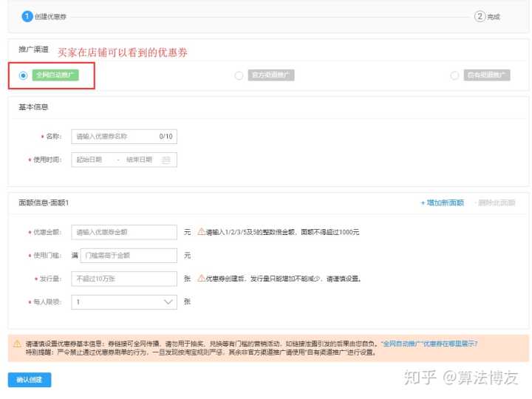
Task: Click the 发行量 quantity input field
Action: click(124, 279)
